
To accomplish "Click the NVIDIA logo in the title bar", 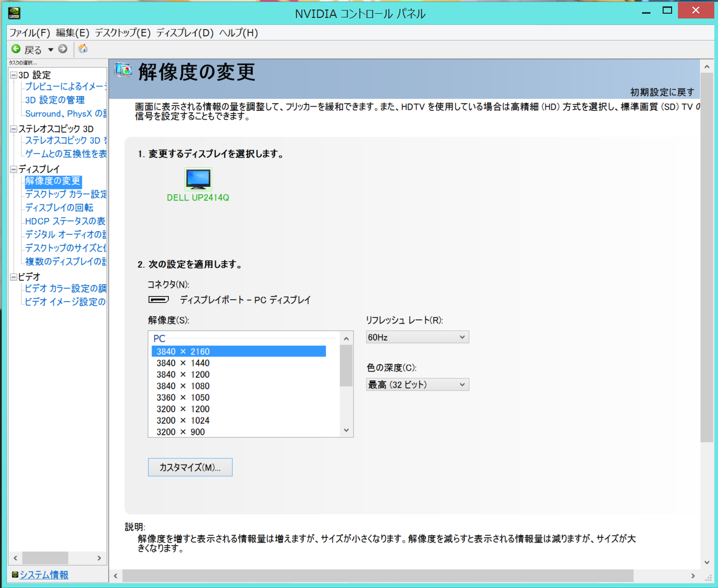I will coord(14,13).
